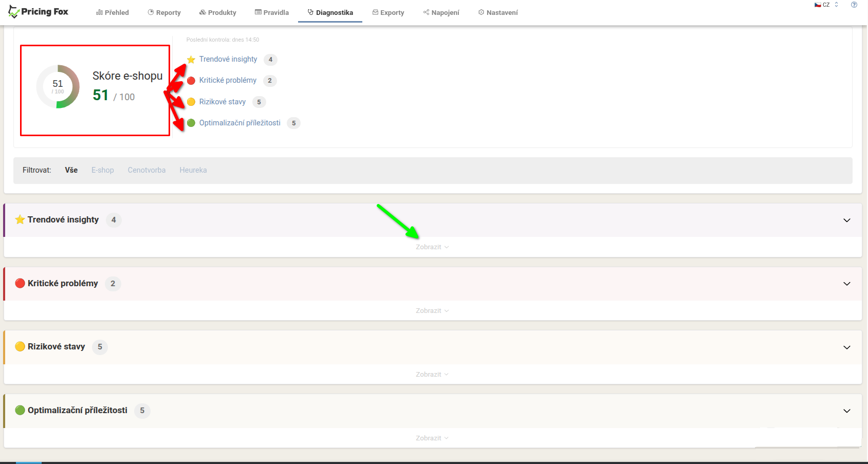Image resolution: width=868 pixels, height=464 pixels.
Task: Click the help question mark icon
Action: [x=854, y=5]
